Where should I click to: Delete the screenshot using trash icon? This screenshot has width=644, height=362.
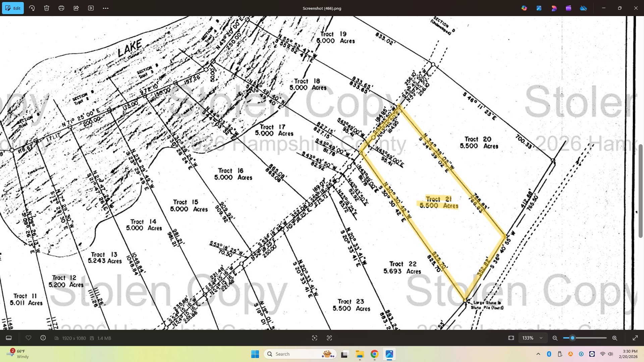coord(47,8)
